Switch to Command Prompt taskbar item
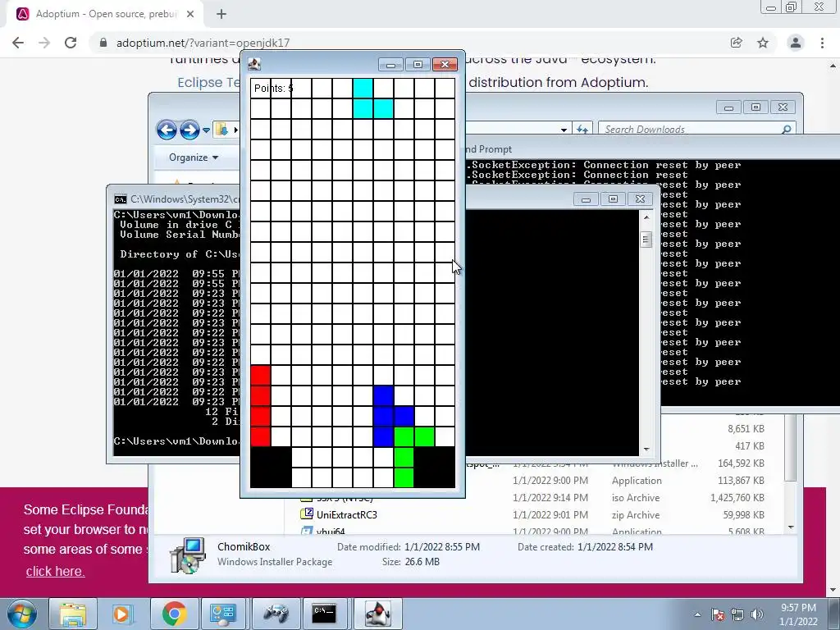 [324, 614]
